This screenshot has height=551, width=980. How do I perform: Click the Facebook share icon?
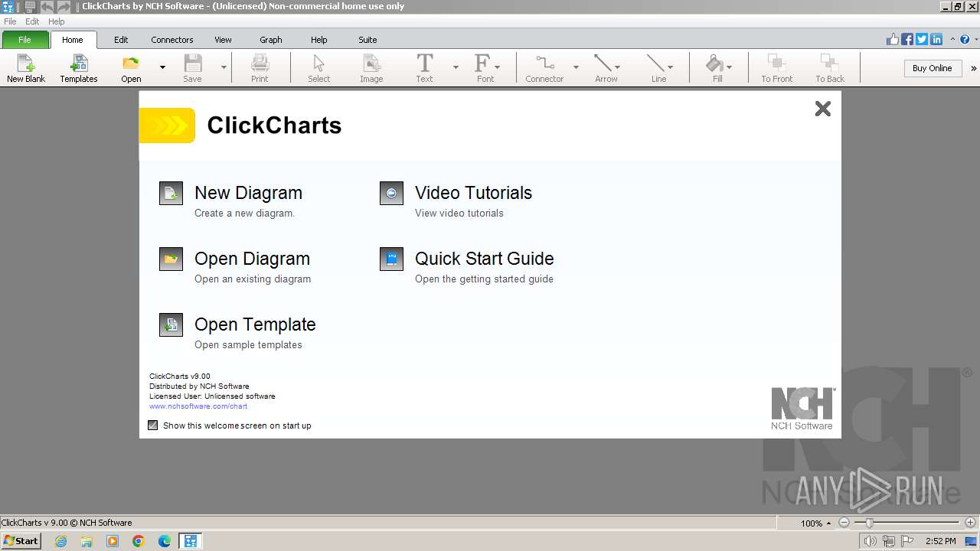(x=907, y=40)
